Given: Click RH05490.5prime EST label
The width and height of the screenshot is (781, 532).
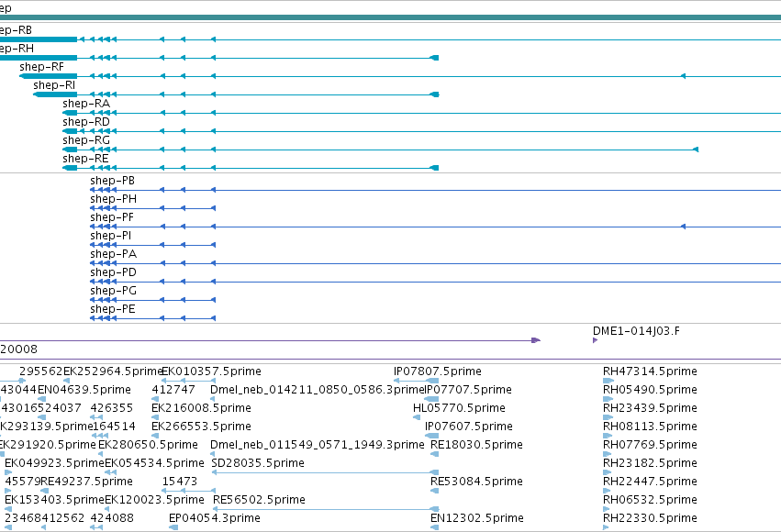Looking at the screenshot, I should point(650,390).
